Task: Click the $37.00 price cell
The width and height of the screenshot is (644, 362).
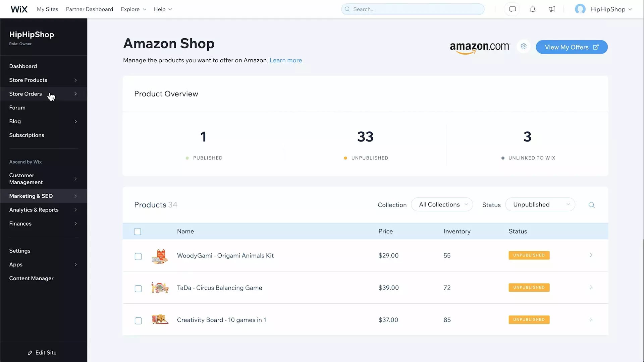Action: click(x=388, y=320)
